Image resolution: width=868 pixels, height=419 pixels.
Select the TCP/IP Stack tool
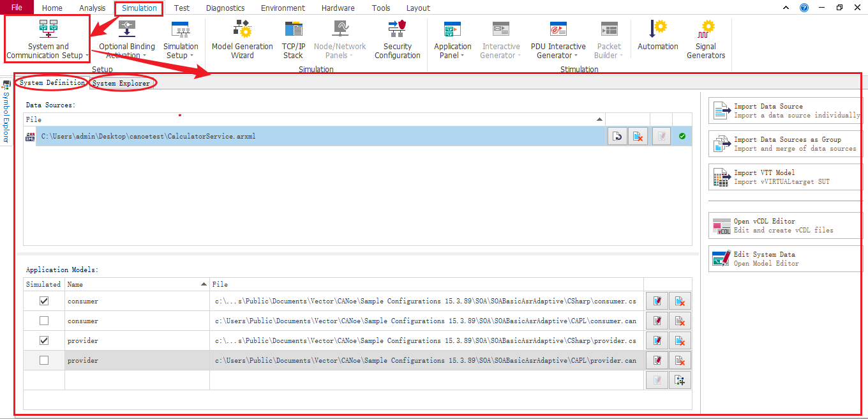pyautogui.click(x=293, y=40)
